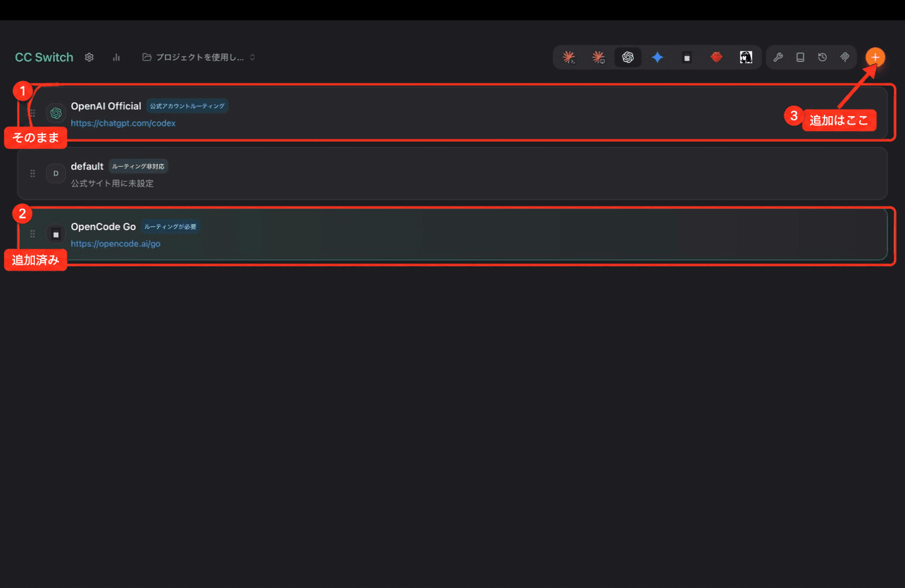This screenshot has height=588, width=905.
Task: Click the OpenAI logo on OpenAI Official card
Action: pyautogui.click(x=56, y=113)
